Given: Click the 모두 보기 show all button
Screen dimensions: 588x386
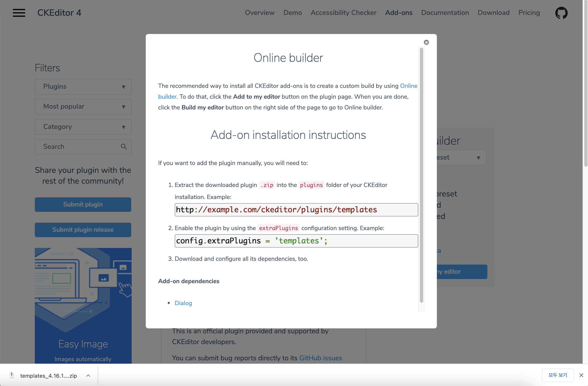Looking at the screenshot, I should point(558,375).
